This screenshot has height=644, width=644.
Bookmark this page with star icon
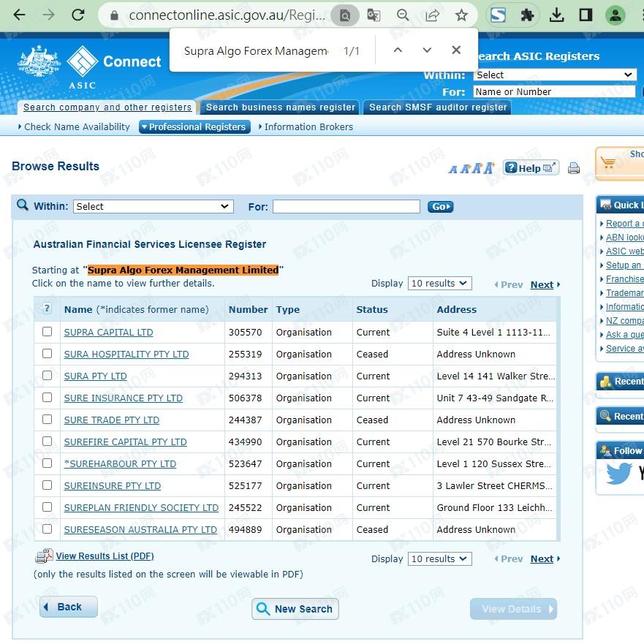pyautogui.click(x=461, y=15)
